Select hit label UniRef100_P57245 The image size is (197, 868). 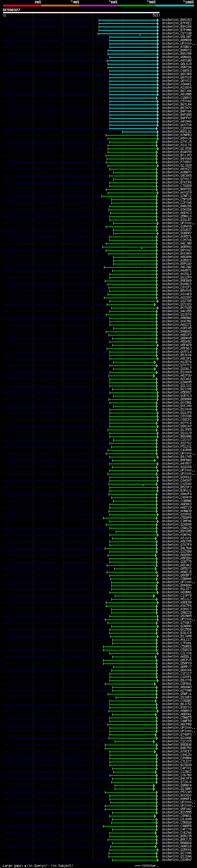click(177, 792)
